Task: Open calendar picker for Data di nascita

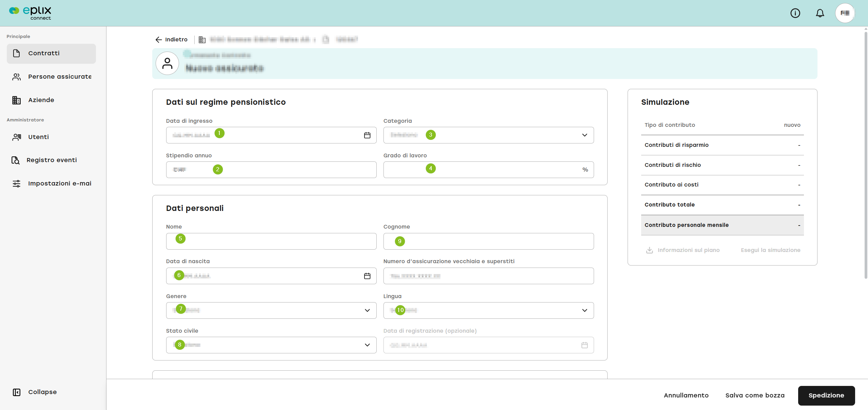Action: (367, 276)
